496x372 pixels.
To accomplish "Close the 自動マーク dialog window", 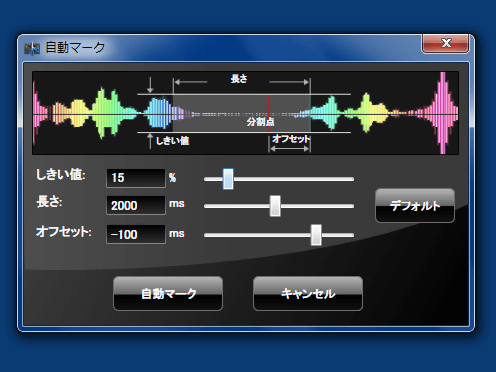I will pos(446,43).
